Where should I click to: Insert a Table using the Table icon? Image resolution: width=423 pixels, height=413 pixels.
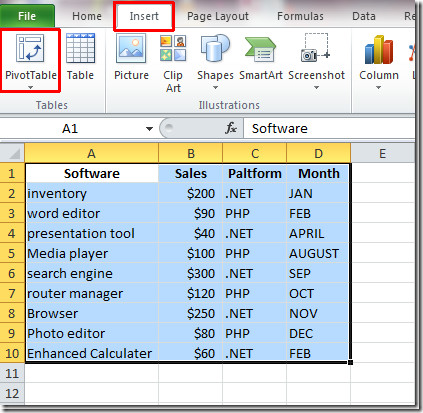click(x=80, y=48)
